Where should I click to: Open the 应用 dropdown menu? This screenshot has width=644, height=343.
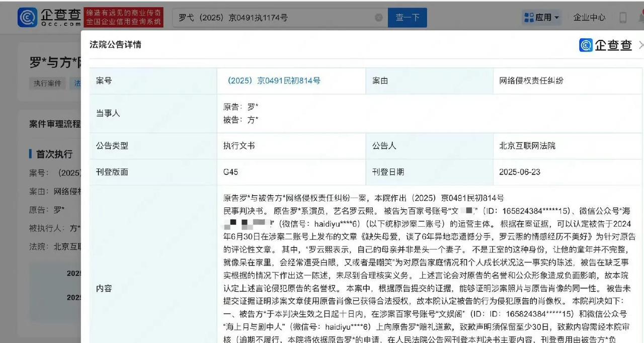[x=542, y=18]
